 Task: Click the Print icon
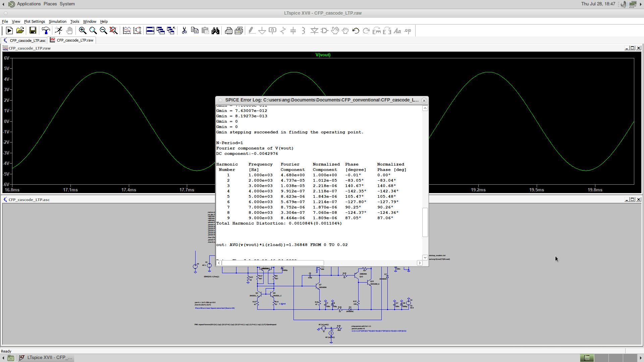pos(229,31)
